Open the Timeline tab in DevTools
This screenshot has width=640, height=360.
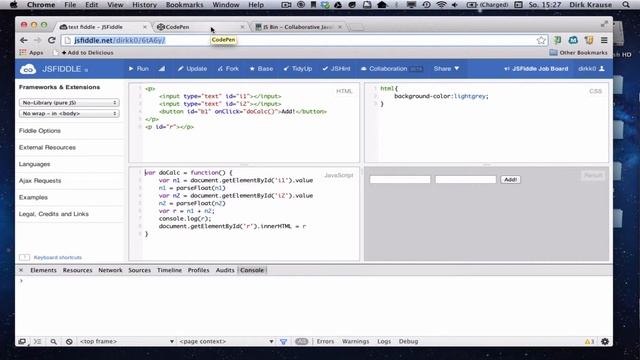coord(169,270)
